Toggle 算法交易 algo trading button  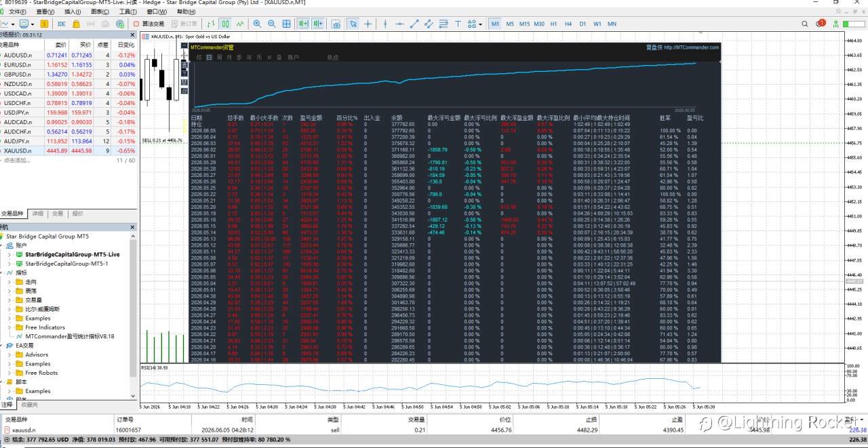coord(149,24)
